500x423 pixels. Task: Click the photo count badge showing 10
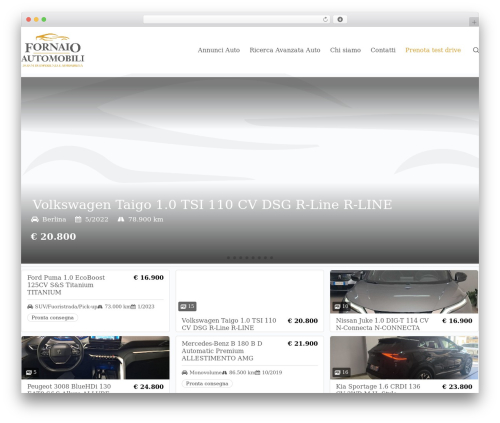342,306
